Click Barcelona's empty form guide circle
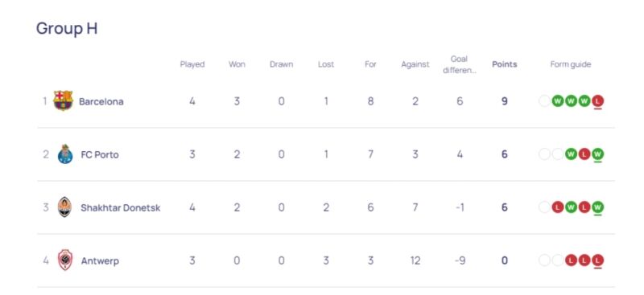 click(544, 101)
